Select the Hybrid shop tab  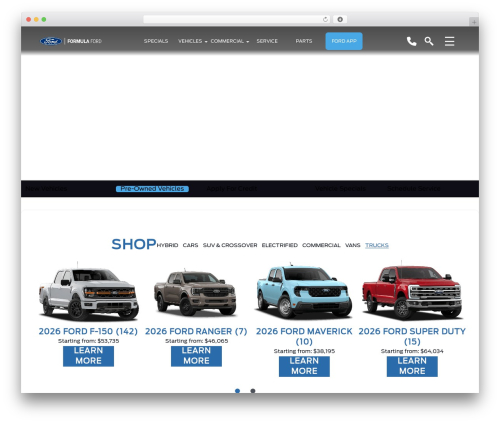point(167,245)
